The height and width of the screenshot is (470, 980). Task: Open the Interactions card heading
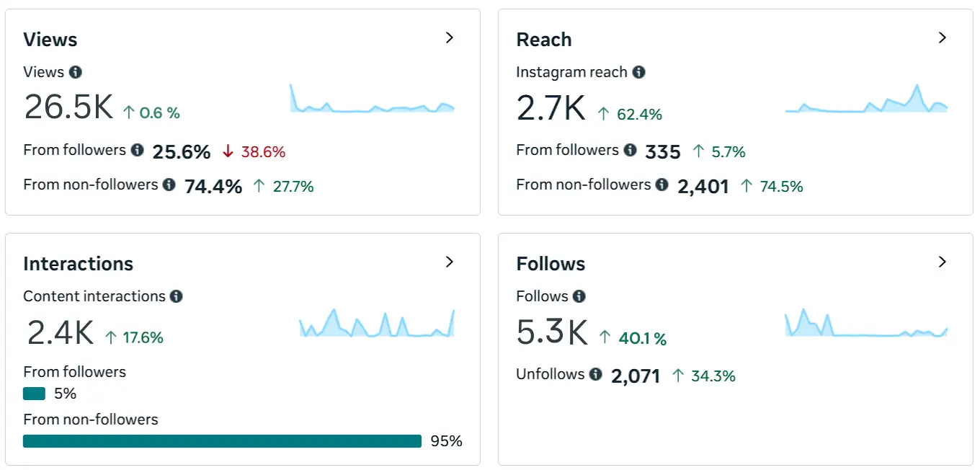[x=78, y=264]
